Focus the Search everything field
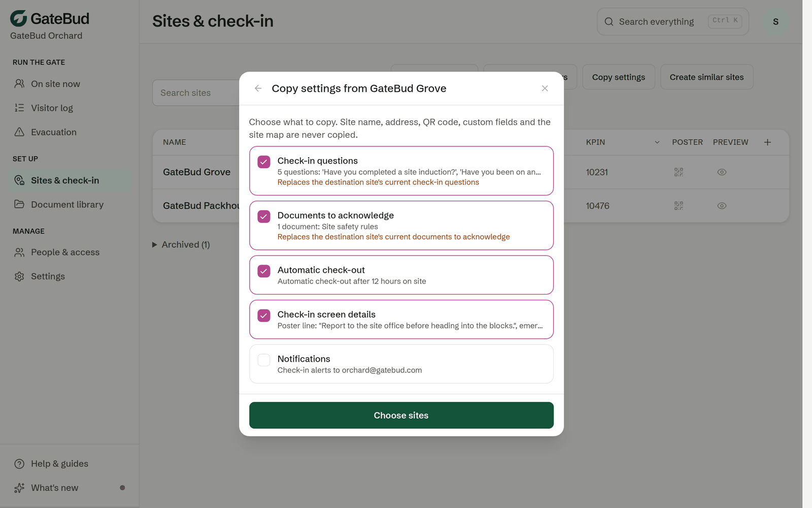This screenshot has height=508, width=812. coord(672,21)
